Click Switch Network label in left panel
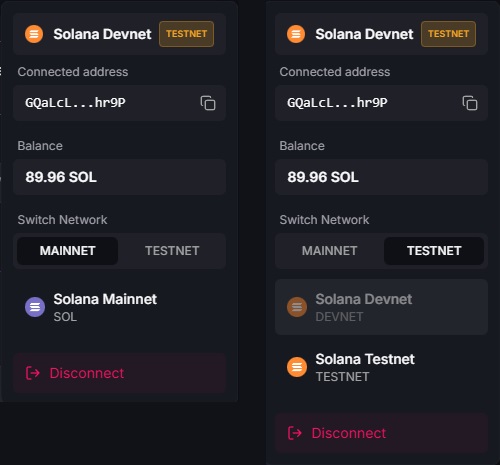Viewport: 500px width, 465px height. coord(62,220)
